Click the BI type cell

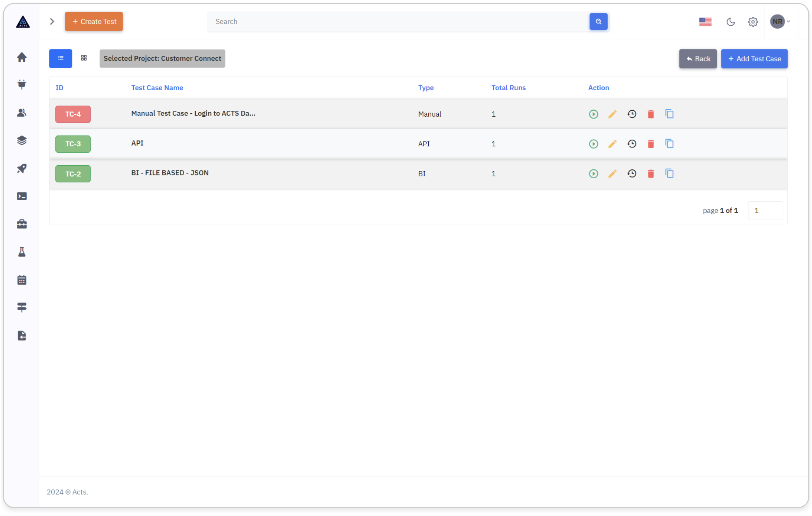coord(422,173)
